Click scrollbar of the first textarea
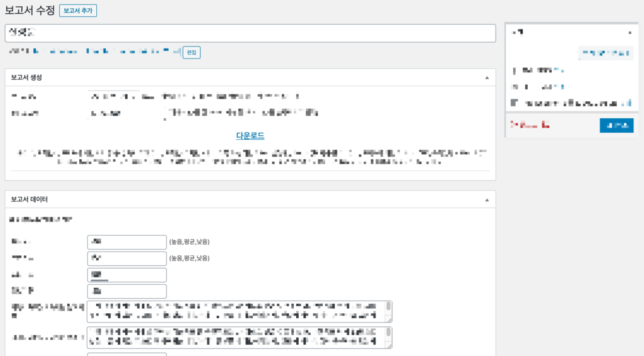 (389, 311)
